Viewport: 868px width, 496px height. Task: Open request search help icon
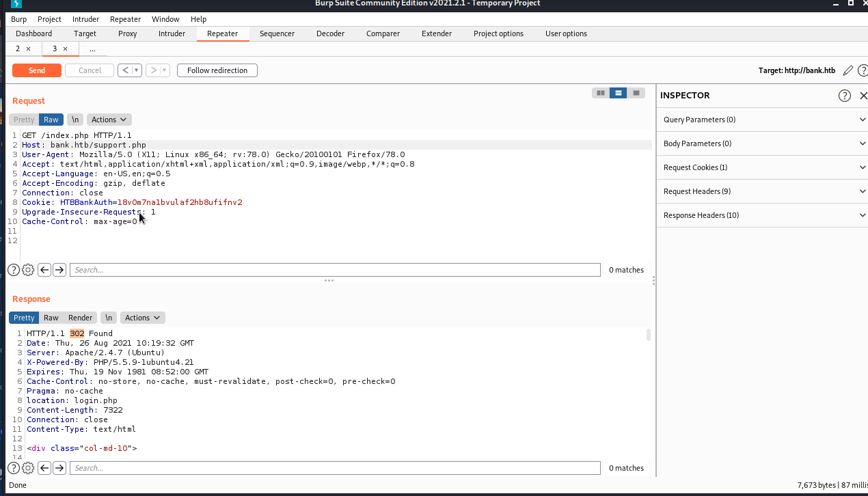[14, 270]
